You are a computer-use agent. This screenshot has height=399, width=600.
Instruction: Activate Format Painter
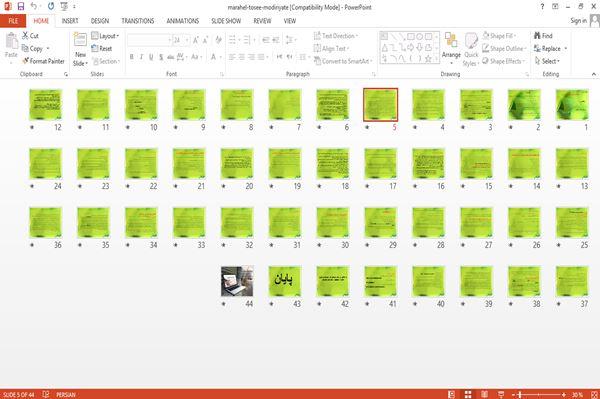[43, 61]
